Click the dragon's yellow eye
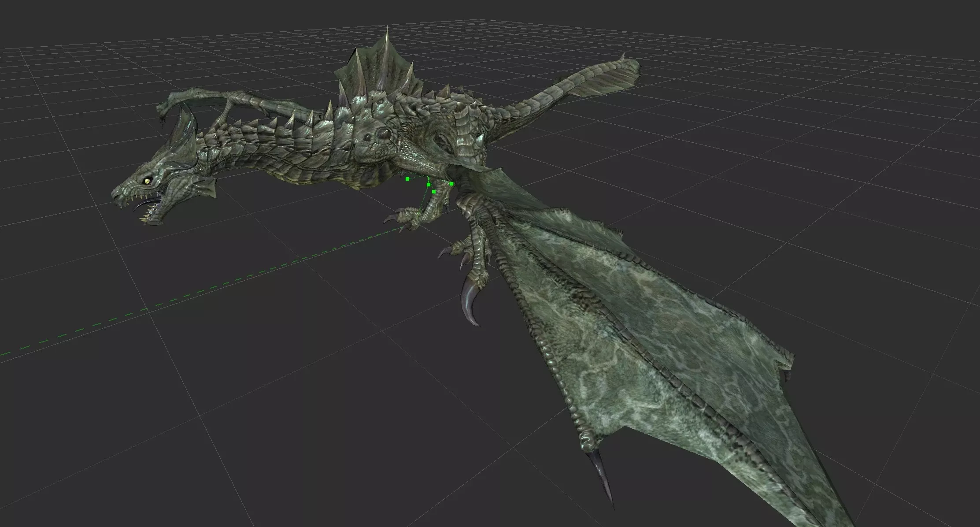This screenshot has height=527, width=980. [x=147, y=180]
